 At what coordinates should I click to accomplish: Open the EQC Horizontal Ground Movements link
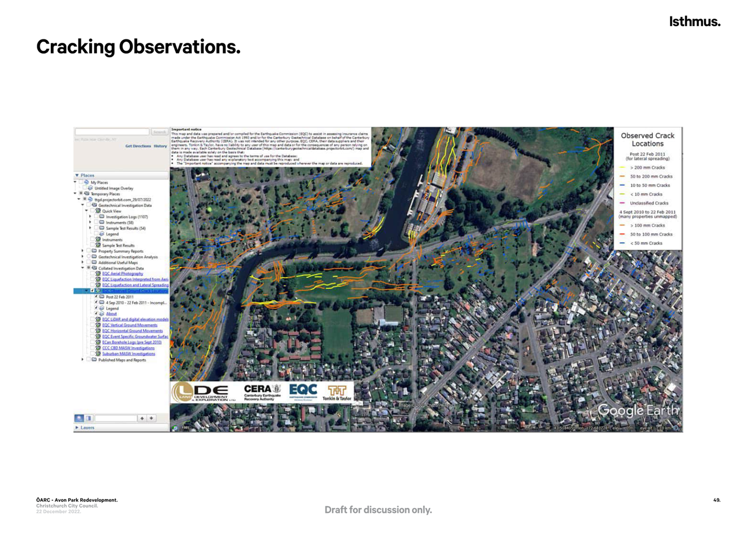pos(132,331)
